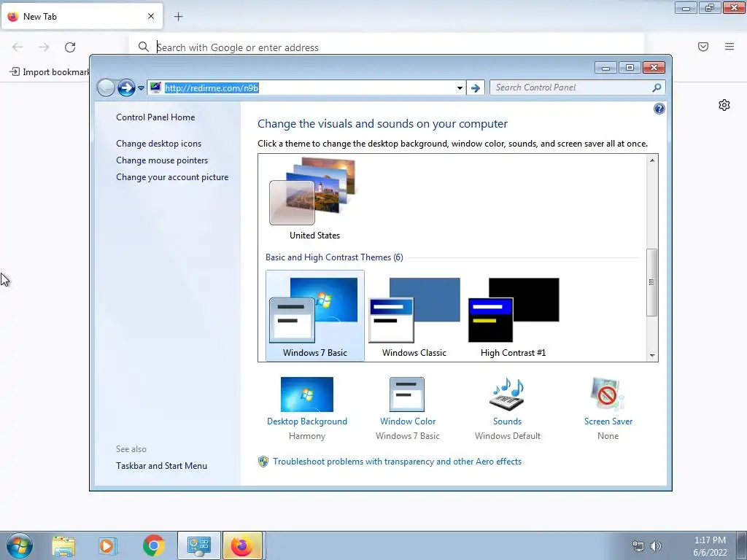The width and height of the screenshot is (747, 560).
Task: Open Window Color settings icon
Action: pyautogui.click(x=407, y=394)
